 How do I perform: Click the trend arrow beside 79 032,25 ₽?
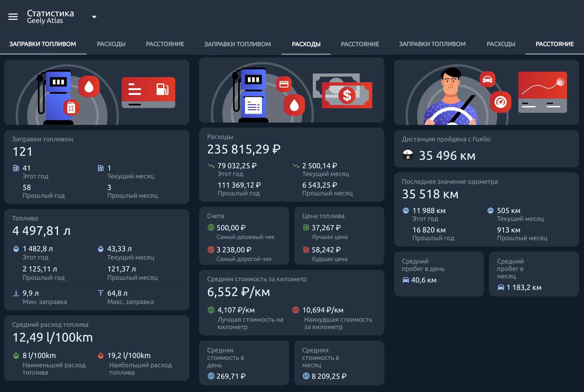coord(211,166)
